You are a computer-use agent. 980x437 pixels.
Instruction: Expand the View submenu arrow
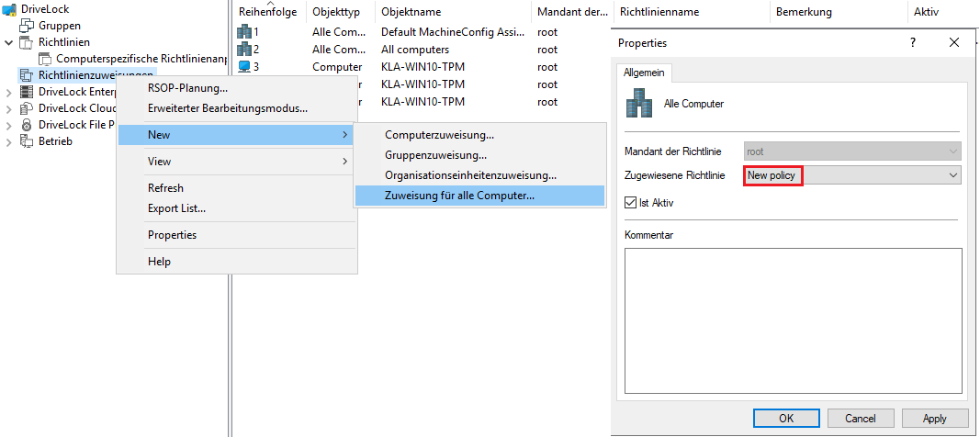(345, 162)
